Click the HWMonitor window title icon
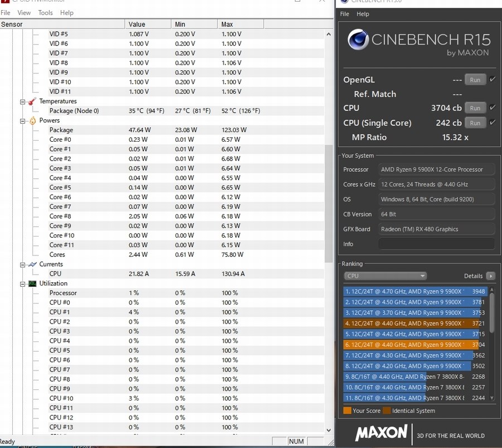The width and height of the screenshot is (502, 448). coord(4,2)
